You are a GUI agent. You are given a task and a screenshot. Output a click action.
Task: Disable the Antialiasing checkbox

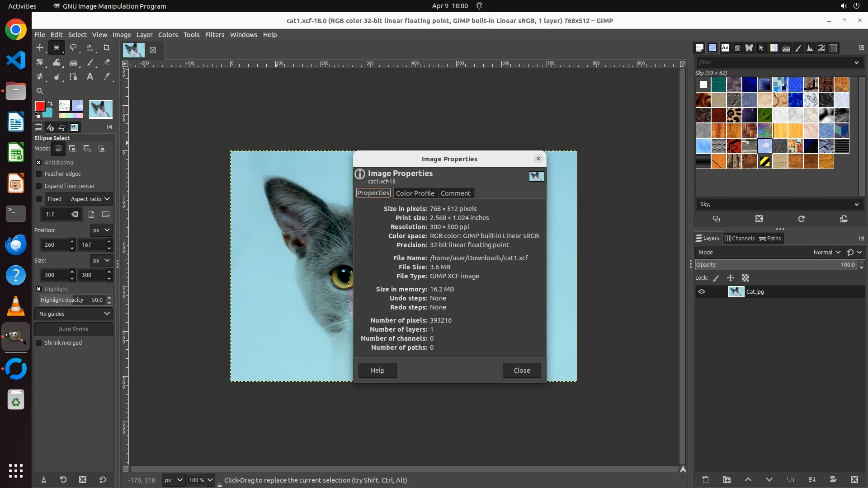[39, 162]
